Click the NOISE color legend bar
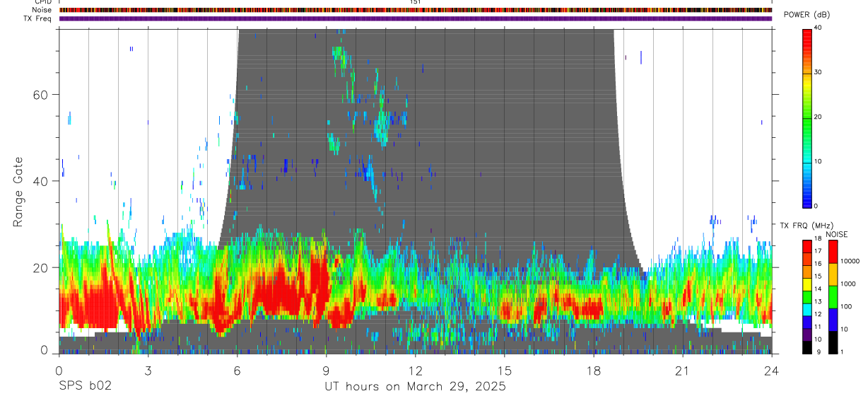The height and width of the screenshot is (401, 868). point(833,296)
